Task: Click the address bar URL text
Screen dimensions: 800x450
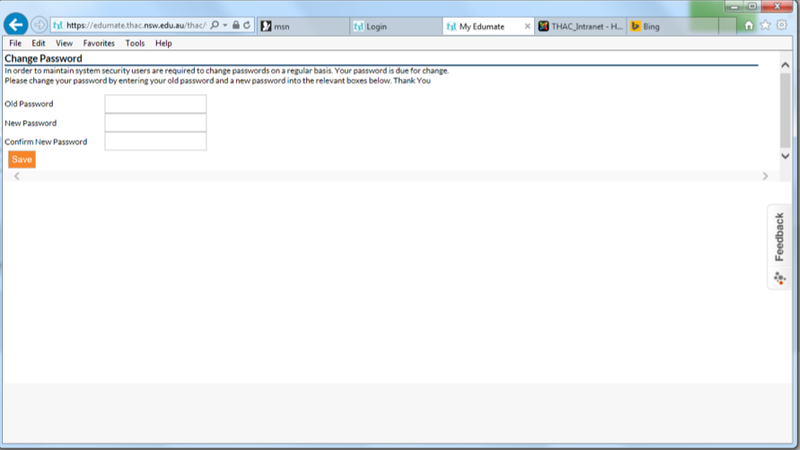Action: (136, 25)
